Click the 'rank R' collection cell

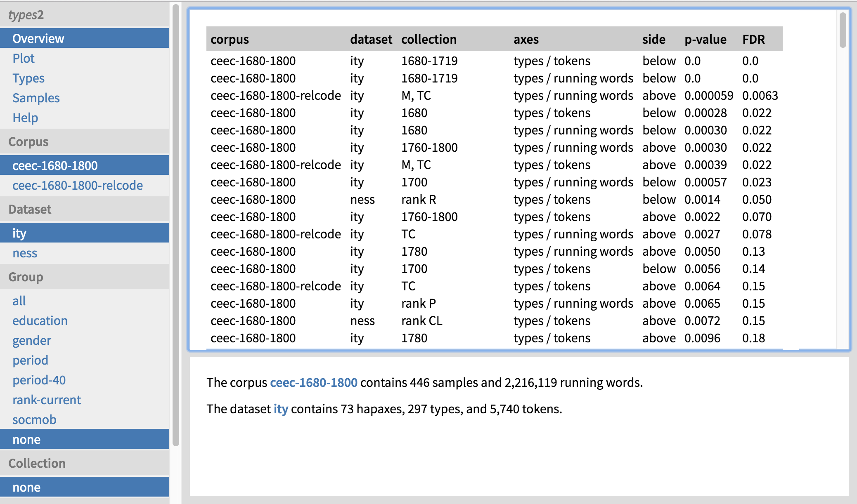419,199
